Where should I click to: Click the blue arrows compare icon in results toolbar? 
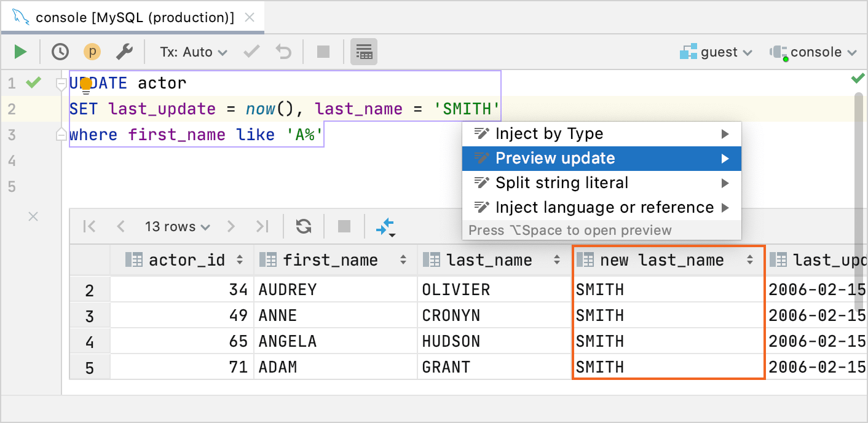point(385,228)
